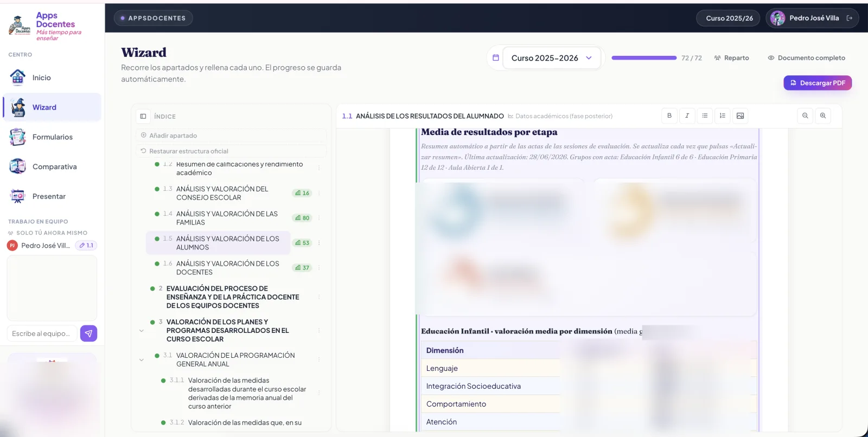
Task: Open the 53 responses badge of section 1.5
Action: pos(302,243)
